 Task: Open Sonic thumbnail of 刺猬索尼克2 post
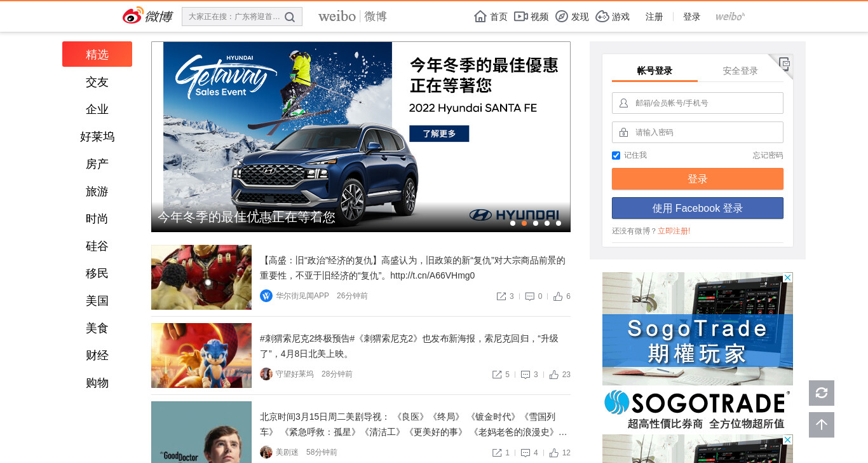pyautogui.click(x=201, y=356)
